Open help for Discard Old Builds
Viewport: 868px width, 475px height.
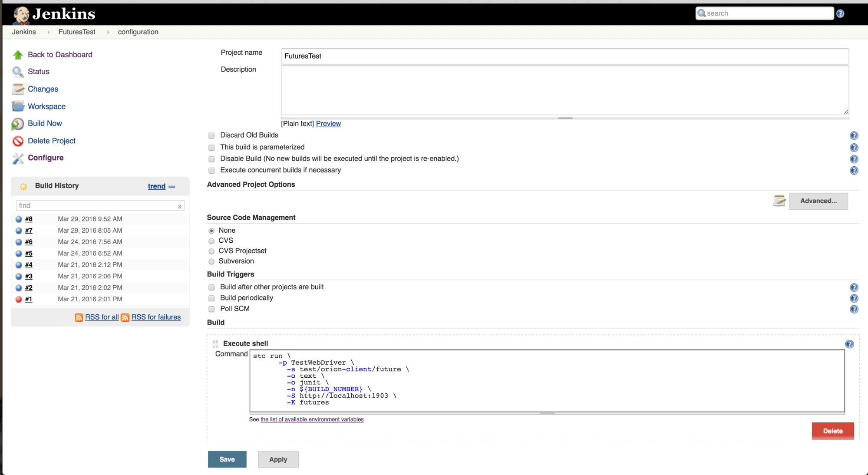coord(854,135)
